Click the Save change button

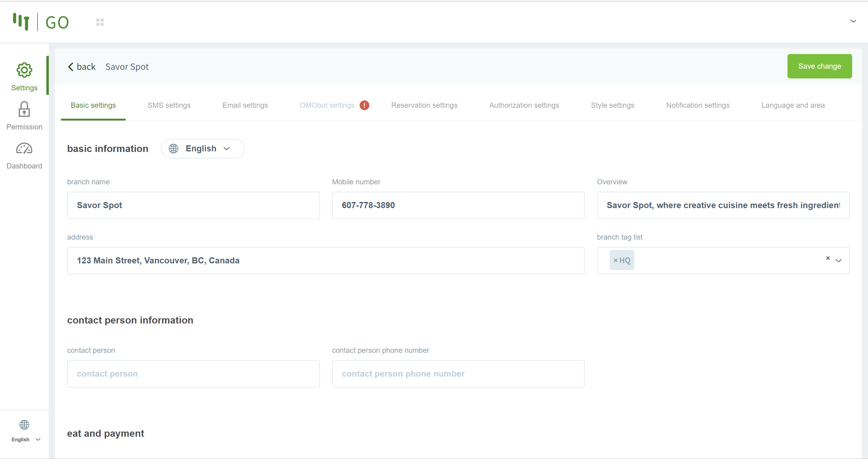[x=819, y=66]
